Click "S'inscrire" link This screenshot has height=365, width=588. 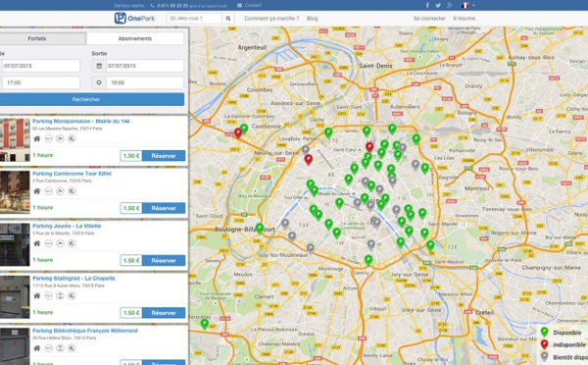[464, 18]
